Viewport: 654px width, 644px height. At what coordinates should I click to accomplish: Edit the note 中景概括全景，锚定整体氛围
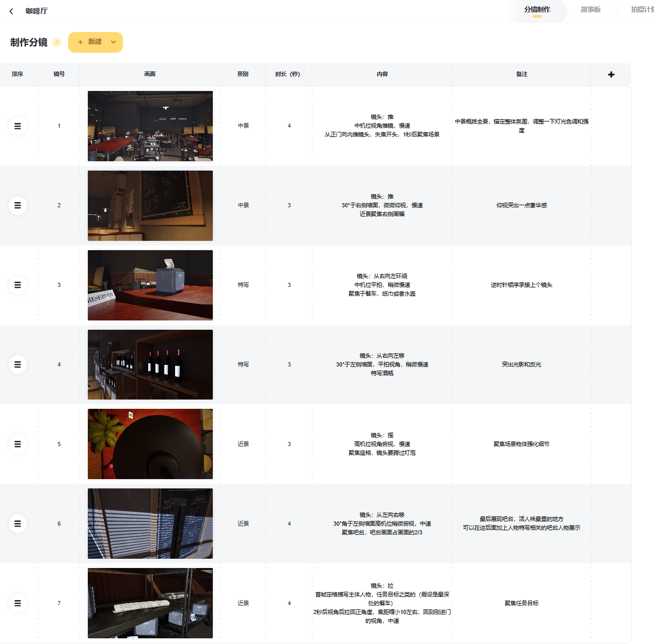click(522, 126)
